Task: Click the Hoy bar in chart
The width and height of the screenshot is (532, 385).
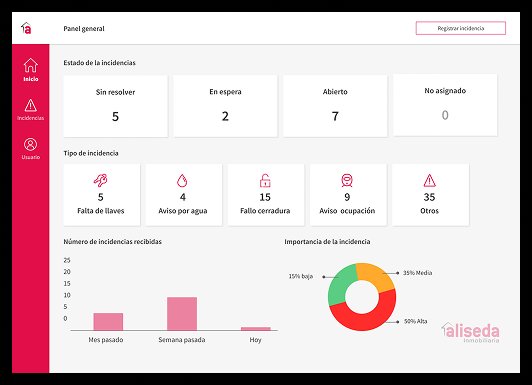Action: coord(256,329)
